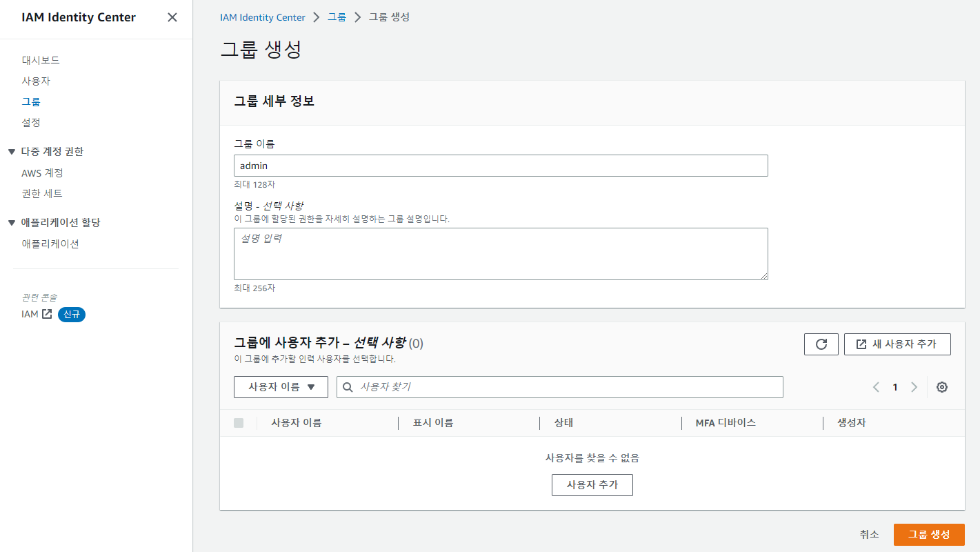Collapse the 다중 계정 권한 section
The width and height of the screenshot is (980, 552).
coord(11,152)
